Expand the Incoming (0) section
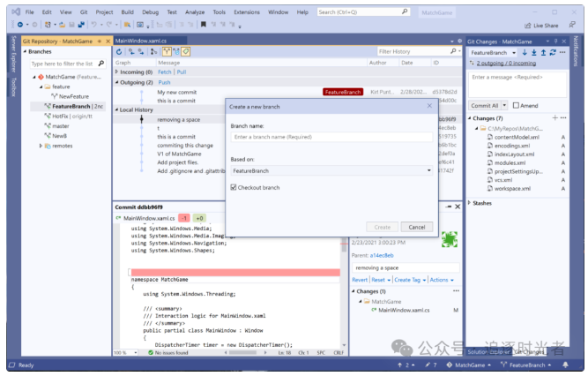This screenshot has width=588, height=376. point(116,71)
